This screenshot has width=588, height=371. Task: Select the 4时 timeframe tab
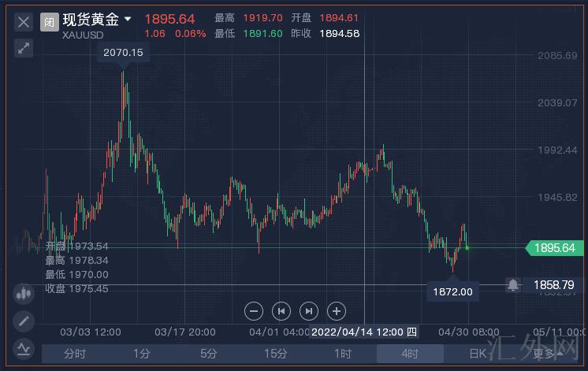[x=410, y=354]
